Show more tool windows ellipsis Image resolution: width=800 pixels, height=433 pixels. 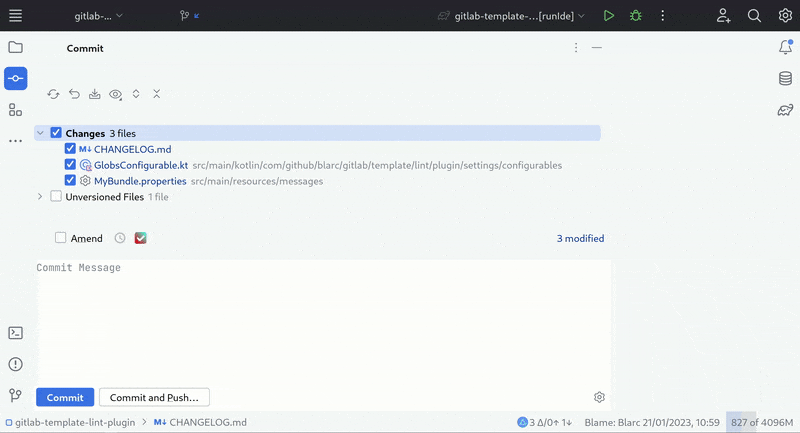[15, 141]
